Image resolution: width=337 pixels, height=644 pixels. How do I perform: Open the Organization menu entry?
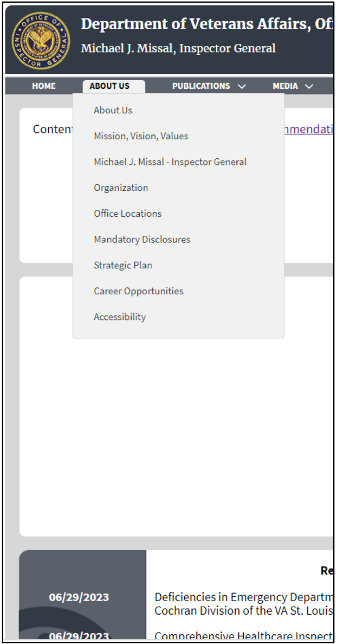pyautogui.click(x=121, y=187)
